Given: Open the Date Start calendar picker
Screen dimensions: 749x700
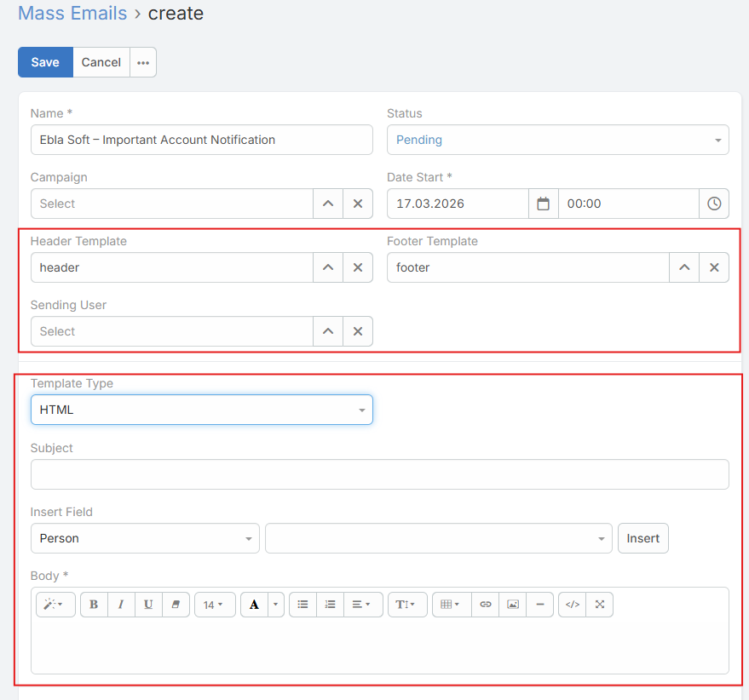Looking at the screenshot, I should pos(544,204).
